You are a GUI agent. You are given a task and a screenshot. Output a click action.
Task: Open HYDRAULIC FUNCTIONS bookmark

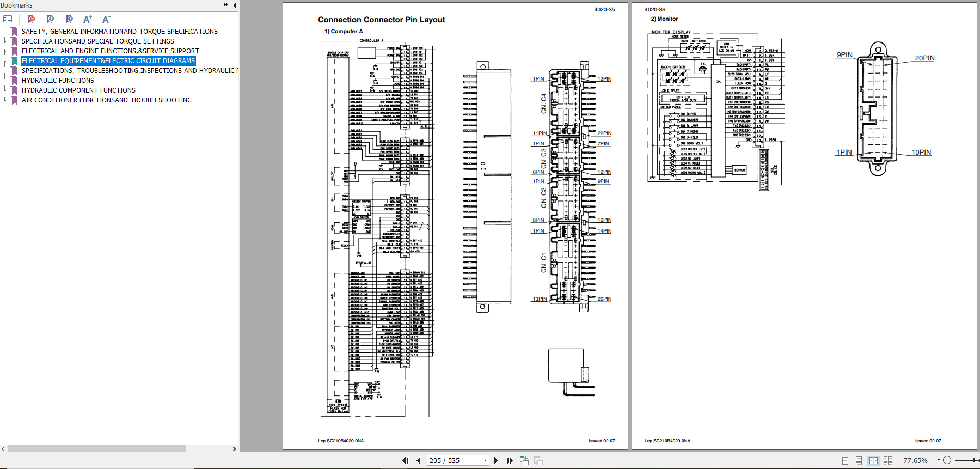coord(58,81)
